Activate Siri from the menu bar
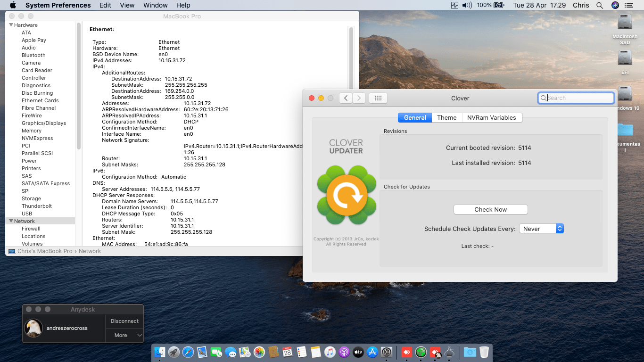 tap(615, 5)
